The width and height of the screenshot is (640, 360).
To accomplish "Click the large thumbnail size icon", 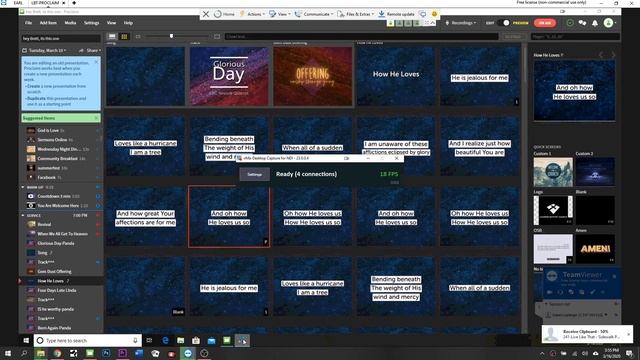I will (217, 37).
